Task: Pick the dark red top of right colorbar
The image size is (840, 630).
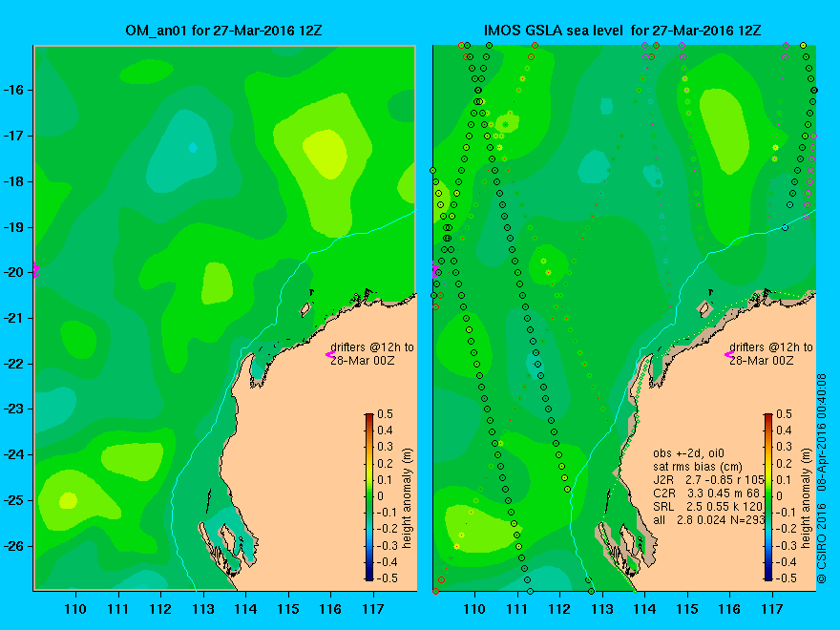Action: [768, 418]
